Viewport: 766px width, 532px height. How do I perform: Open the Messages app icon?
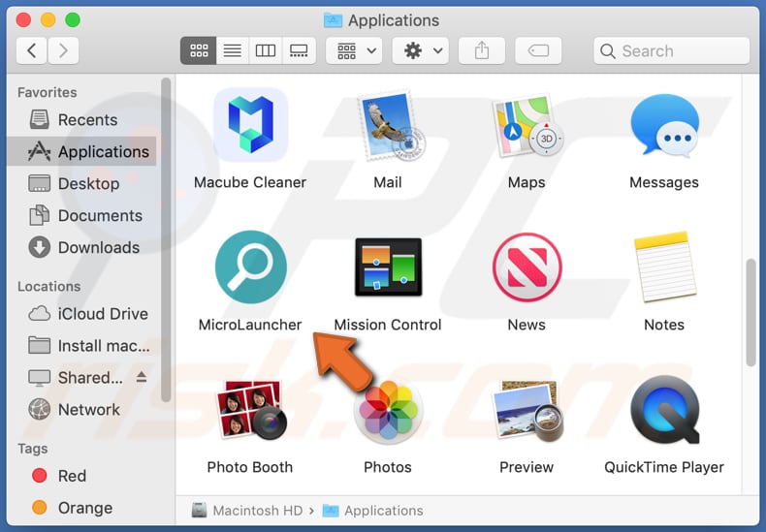point(664,126)
